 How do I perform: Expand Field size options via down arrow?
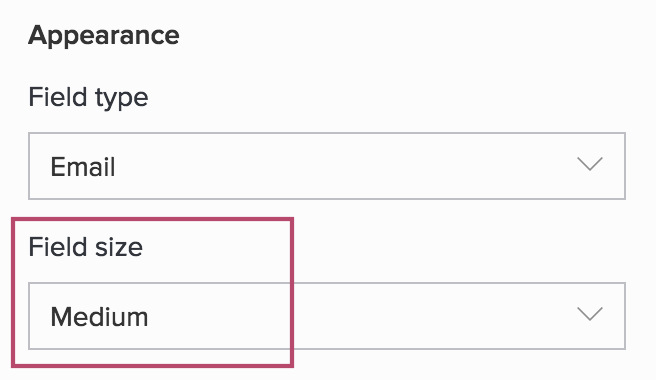pyautogui.click(x=589, y=314)
